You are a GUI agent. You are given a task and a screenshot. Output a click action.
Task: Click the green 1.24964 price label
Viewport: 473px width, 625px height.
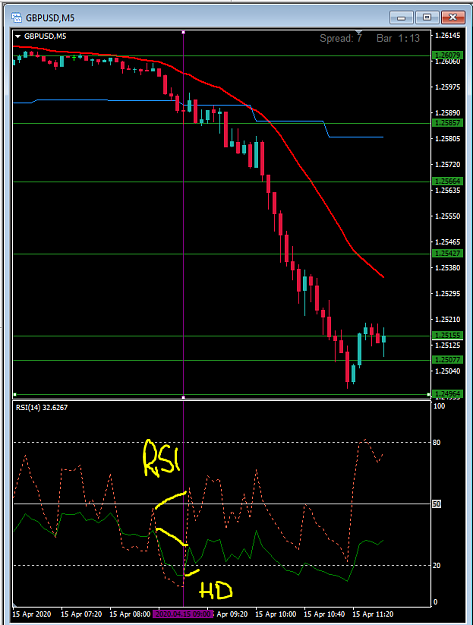coord(447,394)
